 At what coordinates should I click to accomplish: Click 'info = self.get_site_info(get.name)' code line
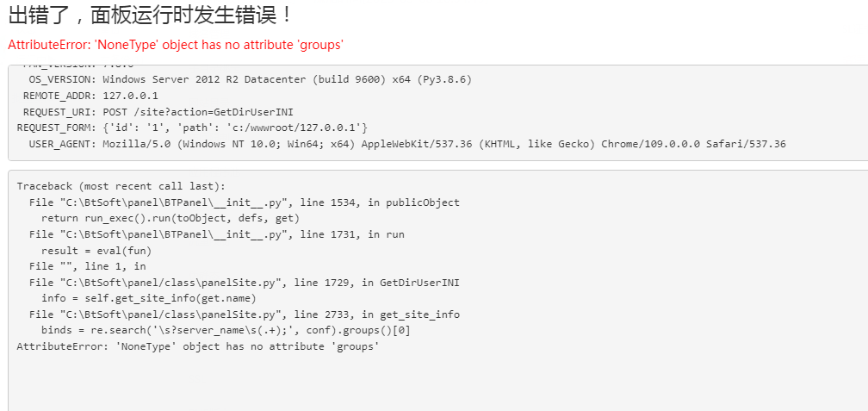[x=149, y=298]
